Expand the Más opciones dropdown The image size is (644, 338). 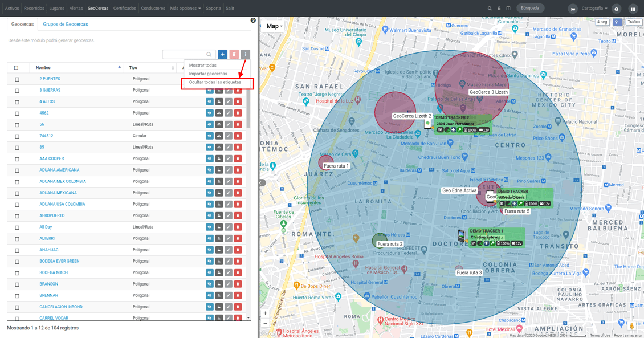point(185,8)
